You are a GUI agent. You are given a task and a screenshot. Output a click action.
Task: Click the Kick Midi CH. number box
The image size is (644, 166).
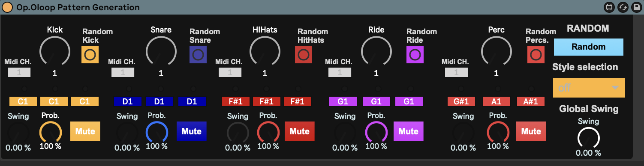[19, 73]
